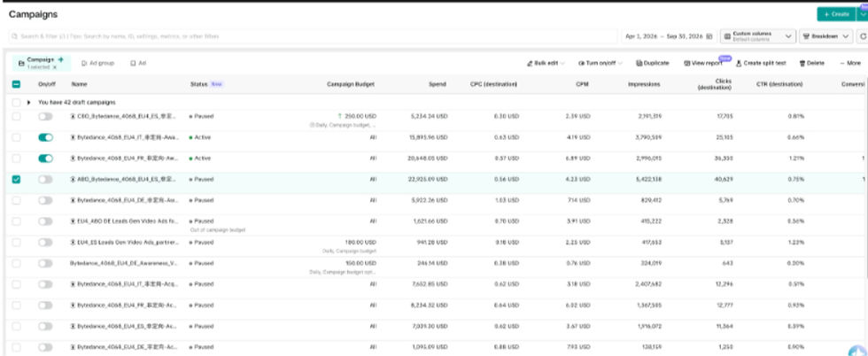868x356 pixels.
Task: Click into the Search & filter field
Action: pyautogui.click(x=313, y=36)
